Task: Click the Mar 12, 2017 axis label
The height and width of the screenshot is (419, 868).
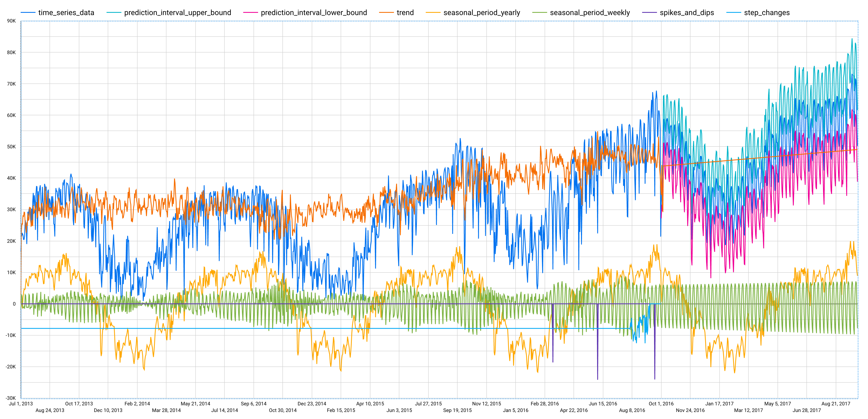Action: click(749, 410)
